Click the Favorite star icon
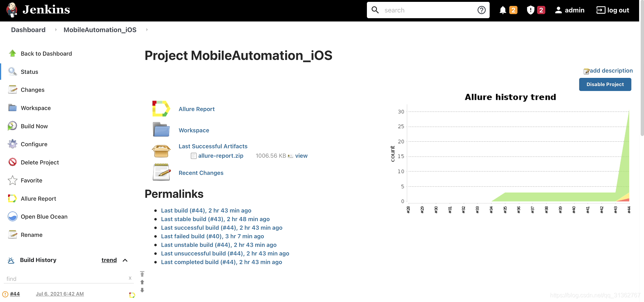644x302 pixels. coord(13,180)
